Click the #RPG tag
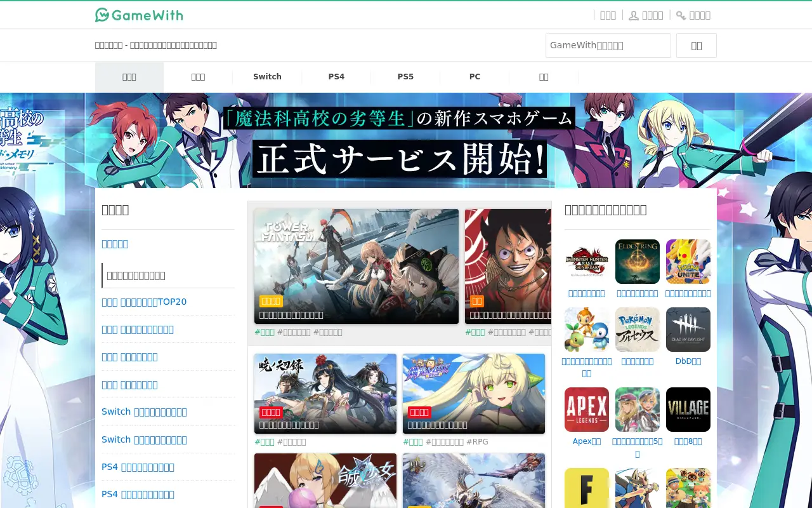The width and height of the screenshot is (812, 508). pyautogui.click(x=477, y=441)
